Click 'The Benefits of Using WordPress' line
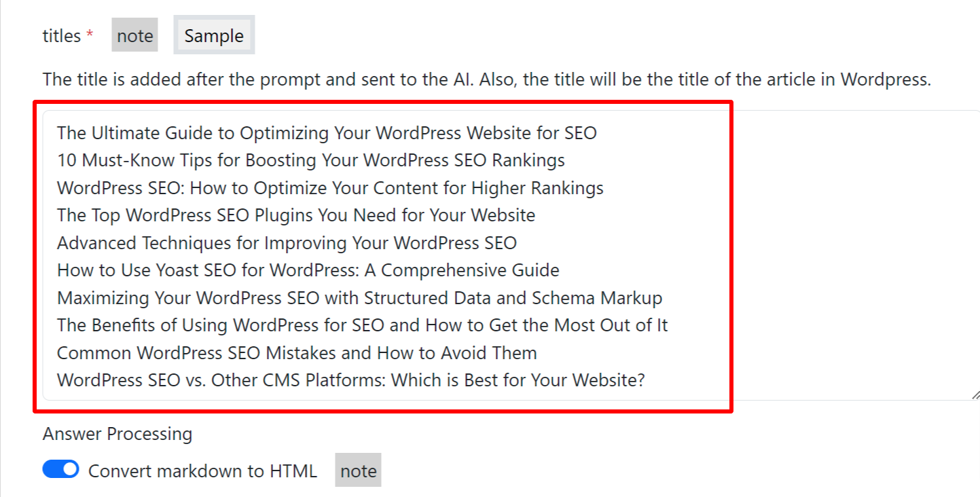980x497 pixels. click(362, 325)
